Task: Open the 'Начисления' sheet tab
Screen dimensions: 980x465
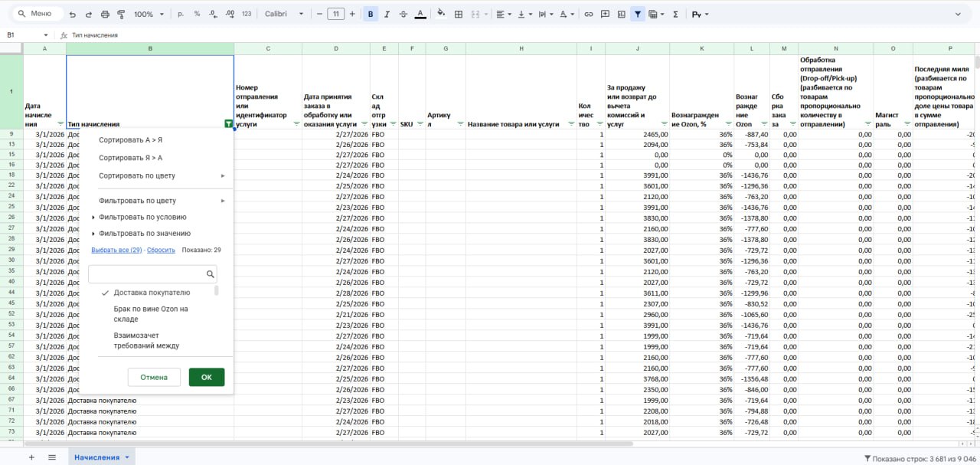Action: (x=96, y=457)
